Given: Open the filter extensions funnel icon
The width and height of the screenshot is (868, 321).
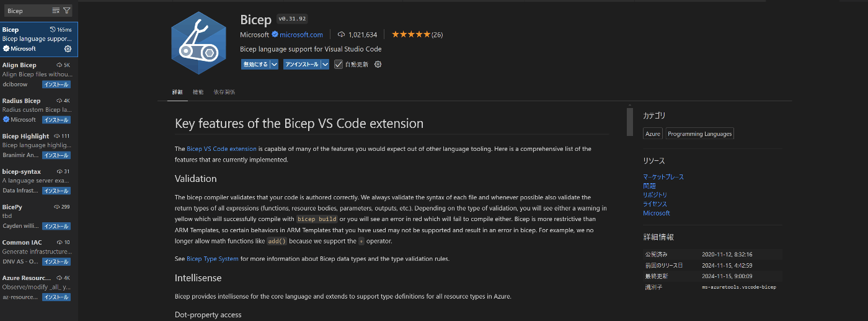Looking at the screenshot, I should (67, 11).
